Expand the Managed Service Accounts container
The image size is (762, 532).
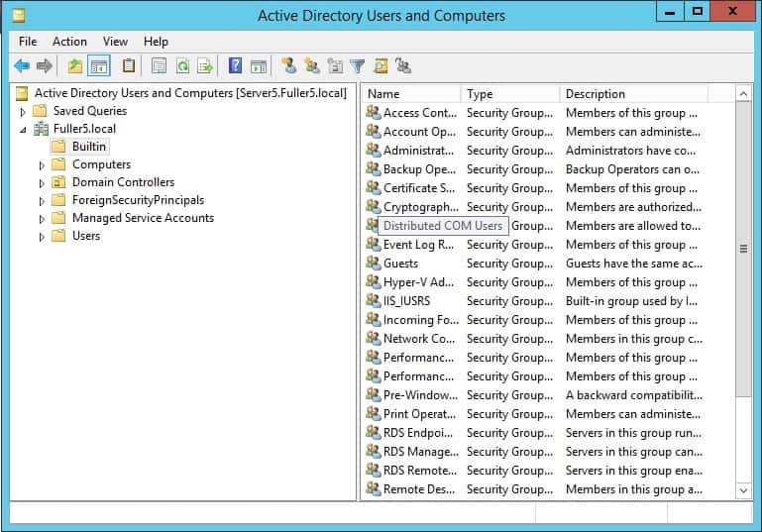42,219
